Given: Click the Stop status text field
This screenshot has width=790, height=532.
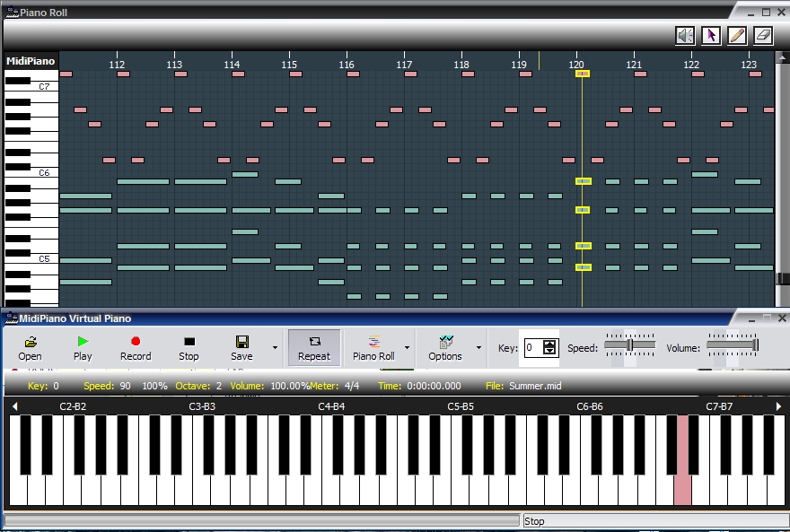Looking at the screenshot, I should [655, 521].
